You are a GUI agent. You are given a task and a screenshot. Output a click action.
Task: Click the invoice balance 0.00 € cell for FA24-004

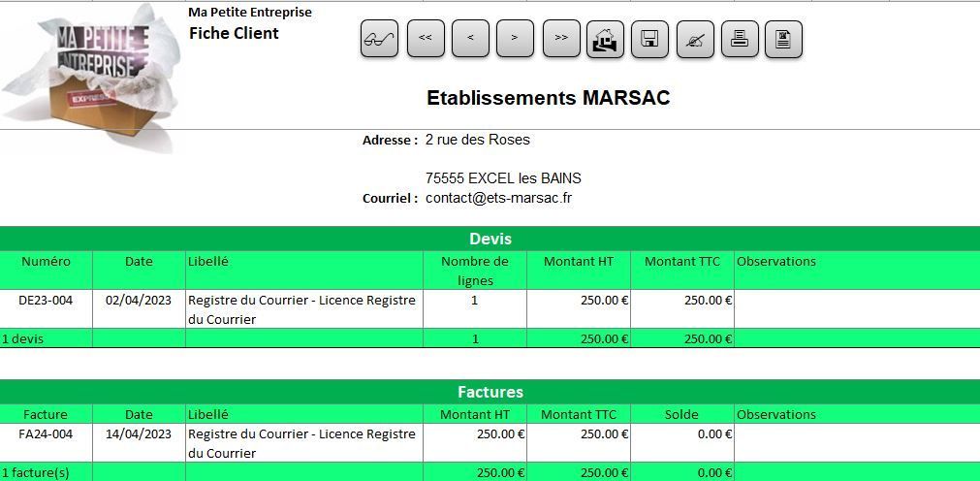coord(681,443)
